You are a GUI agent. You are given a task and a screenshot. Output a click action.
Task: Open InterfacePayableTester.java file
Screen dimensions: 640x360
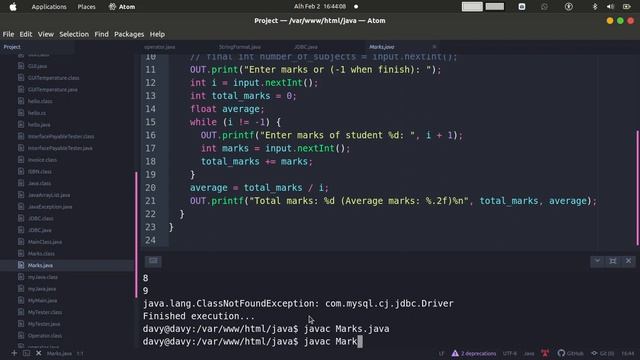pyautogui.click(x=60, y=148)
